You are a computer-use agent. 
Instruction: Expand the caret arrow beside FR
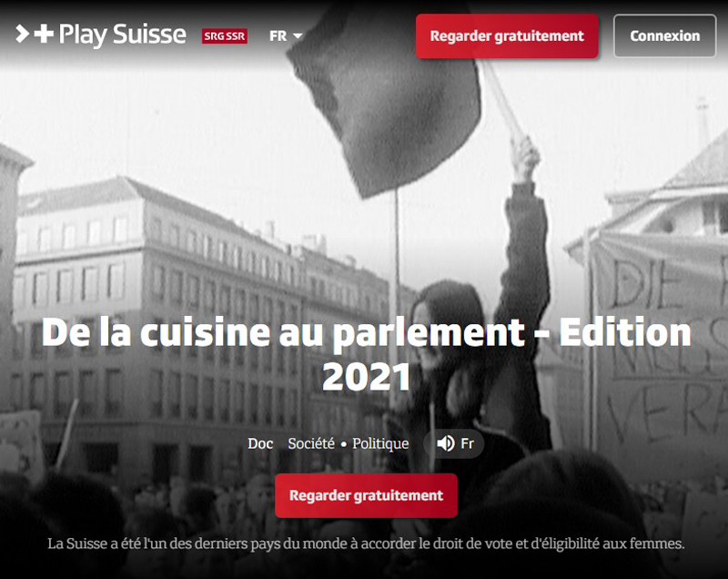(298, 36)
